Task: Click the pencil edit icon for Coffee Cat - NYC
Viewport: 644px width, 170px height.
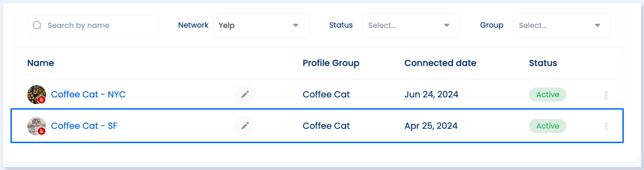Action: (x=245, y=95)
